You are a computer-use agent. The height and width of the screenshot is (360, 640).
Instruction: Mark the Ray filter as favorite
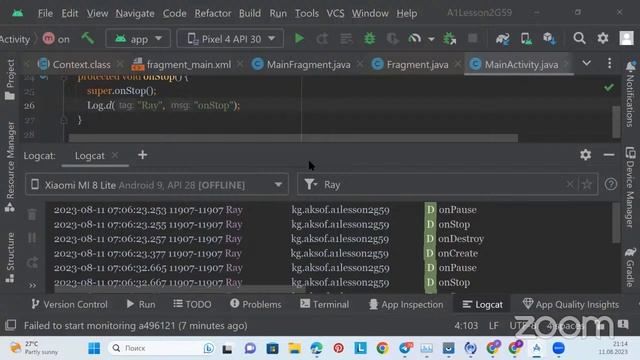pos(587,184)
